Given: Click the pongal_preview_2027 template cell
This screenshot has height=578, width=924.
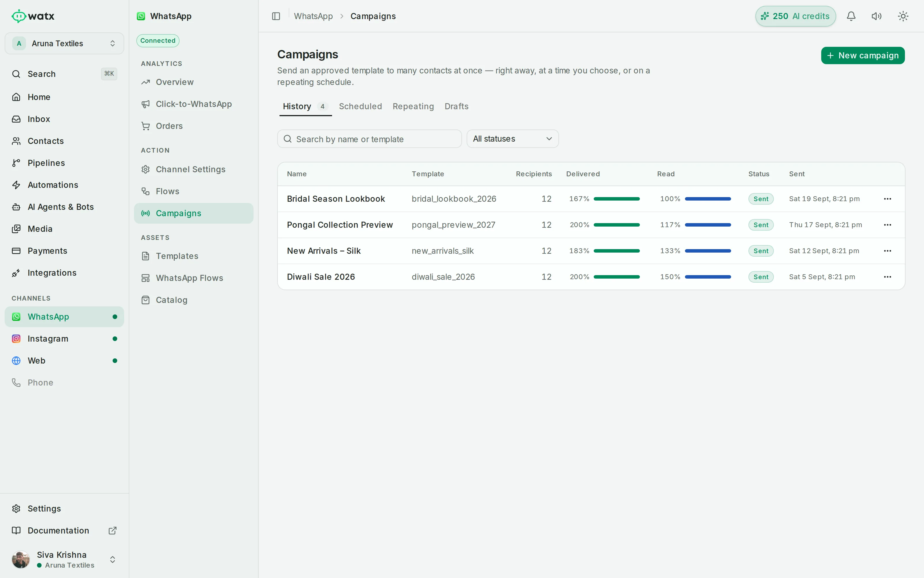Looking at the screenshot, I should (453, 225).
